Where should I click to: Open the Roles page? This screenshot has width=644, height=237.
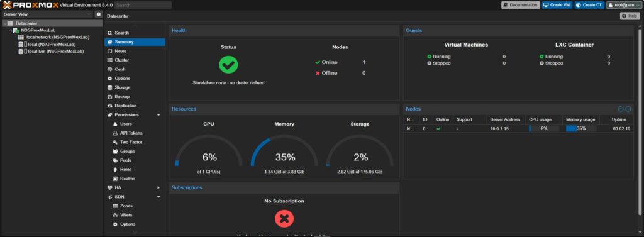[135, 170]
